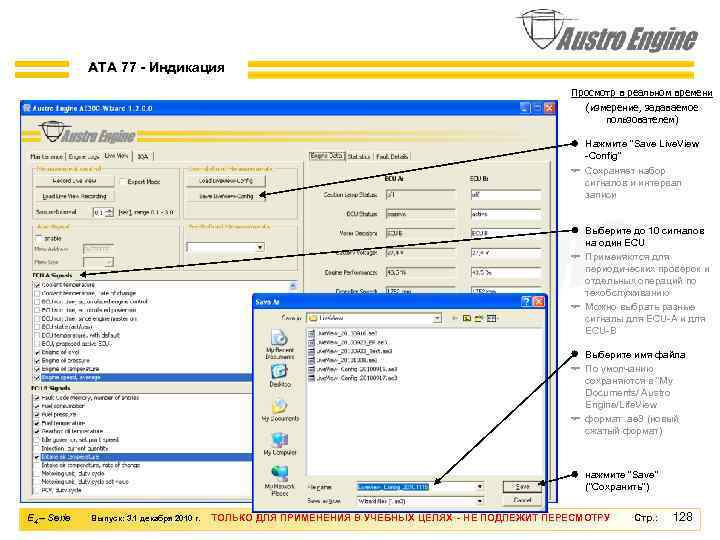720x540 pixels.
Task: Check Coolant temperature, rate of change
Action: (x=37, y=293)
